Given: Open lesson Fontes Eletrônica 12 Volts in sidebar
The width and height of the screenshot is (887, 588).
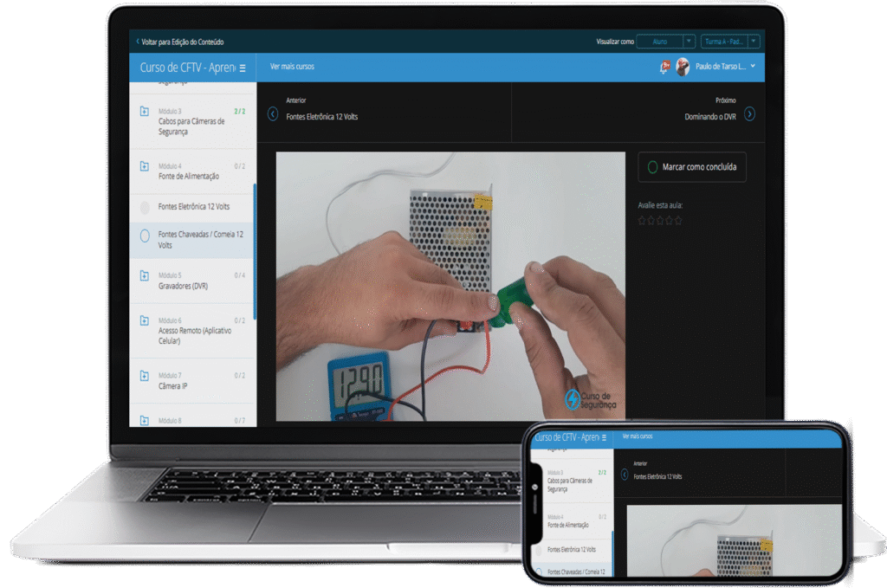Looking at the screenshot, I should 192,208.
